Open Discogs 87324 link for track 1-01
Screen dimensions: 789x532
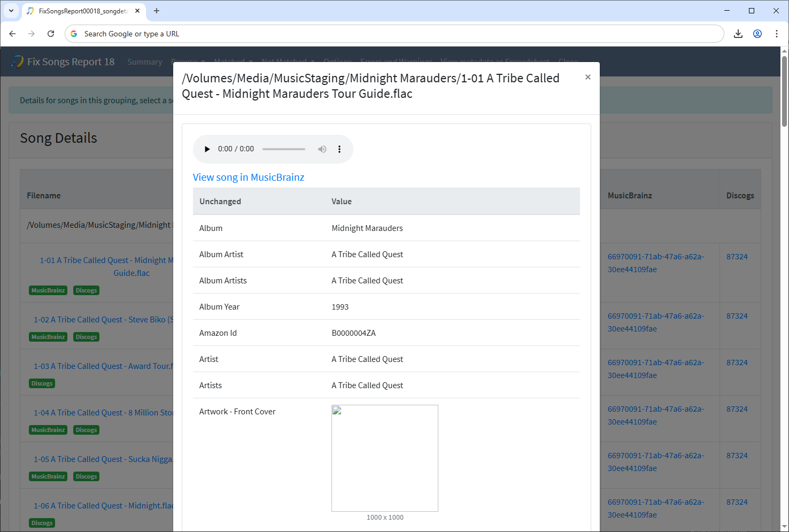[x=737, y=257]
